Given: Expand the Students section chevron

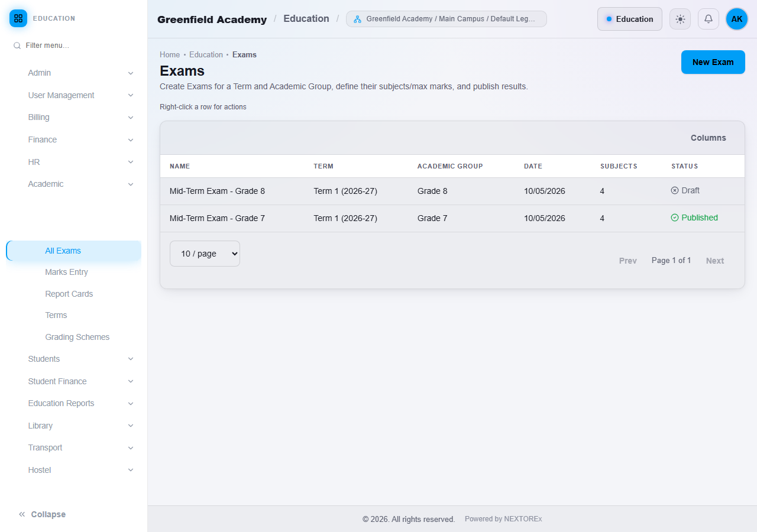Looking at the screenshot, I should click(131, 359).
